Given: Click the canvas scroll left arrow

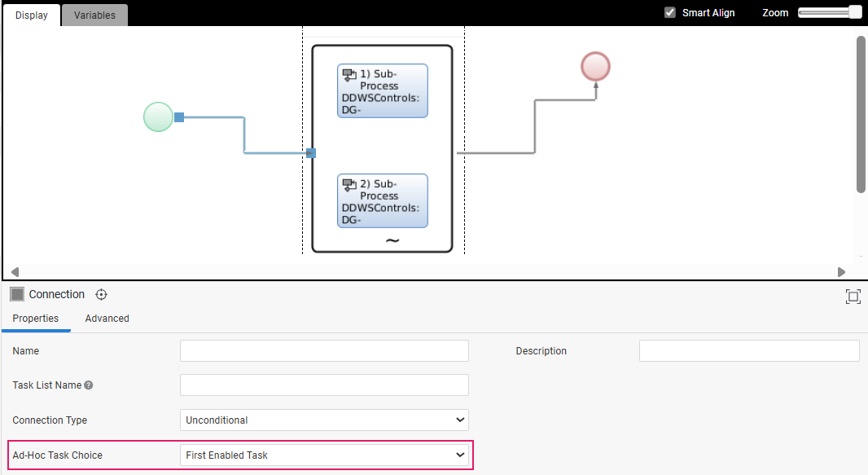Looking at the screenshot, I should pos(15,272).
